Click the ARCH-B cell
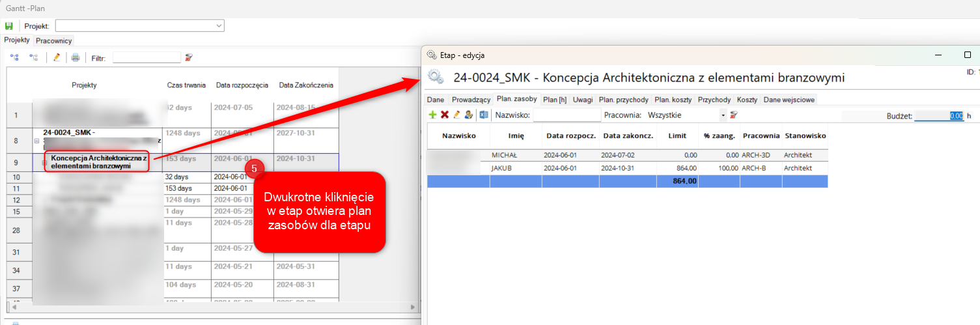 coord(761,168)
